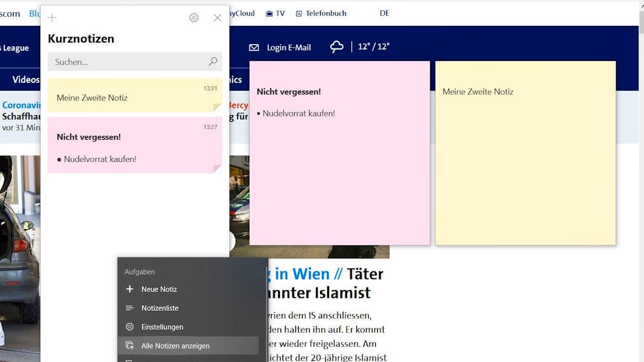644x362 pixels.
Task: Open settings via the Kurznotizen gear icon
Action: pyautogui.click(x=194, y=18)
